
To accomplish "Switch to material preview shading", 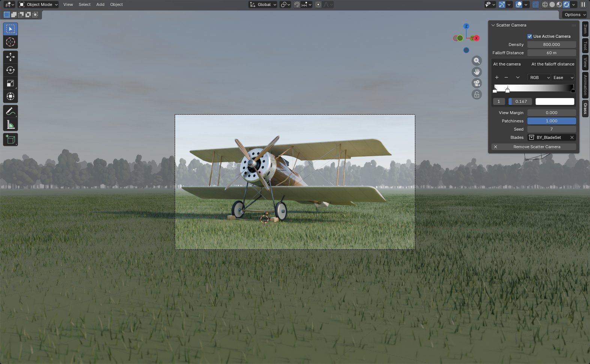I will point(559,4).
